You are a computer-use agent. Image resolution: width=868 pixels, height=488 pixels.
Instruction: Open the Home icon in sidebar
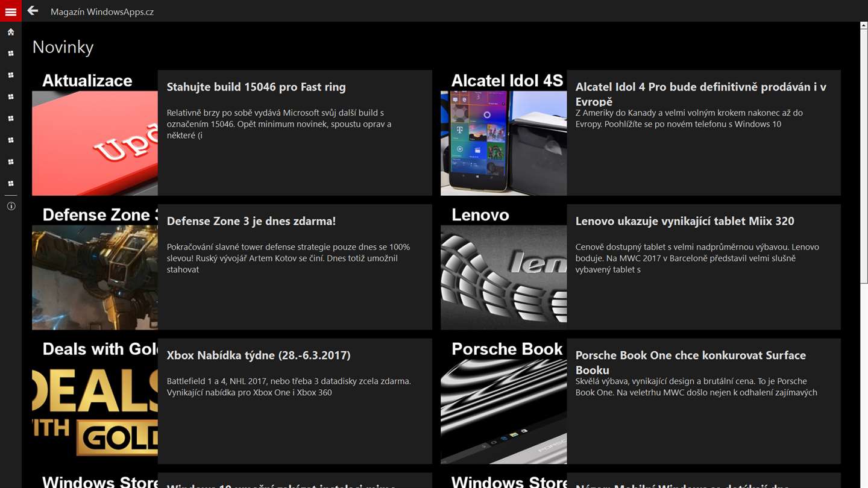pyautogui.click(x=11, y=32)
